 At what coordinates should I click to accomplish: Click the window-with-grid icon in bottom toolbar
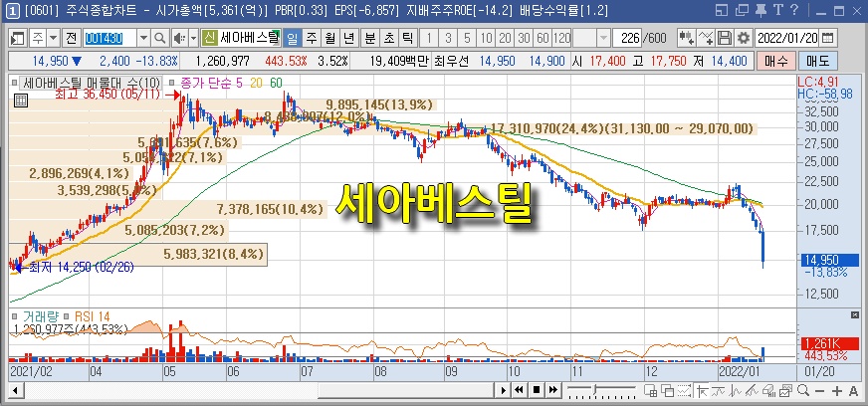[650, 390]
